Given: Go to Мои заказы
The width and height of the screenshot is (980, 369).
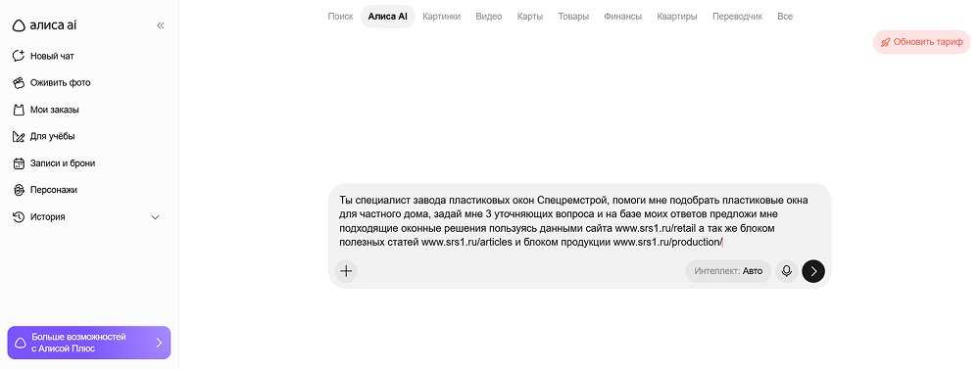Looking at the screenshot, I should click(54, 110).
